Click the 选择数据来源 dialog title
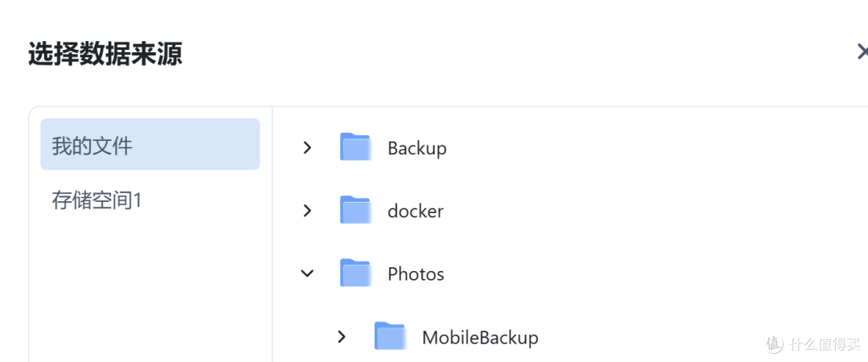 105,55
